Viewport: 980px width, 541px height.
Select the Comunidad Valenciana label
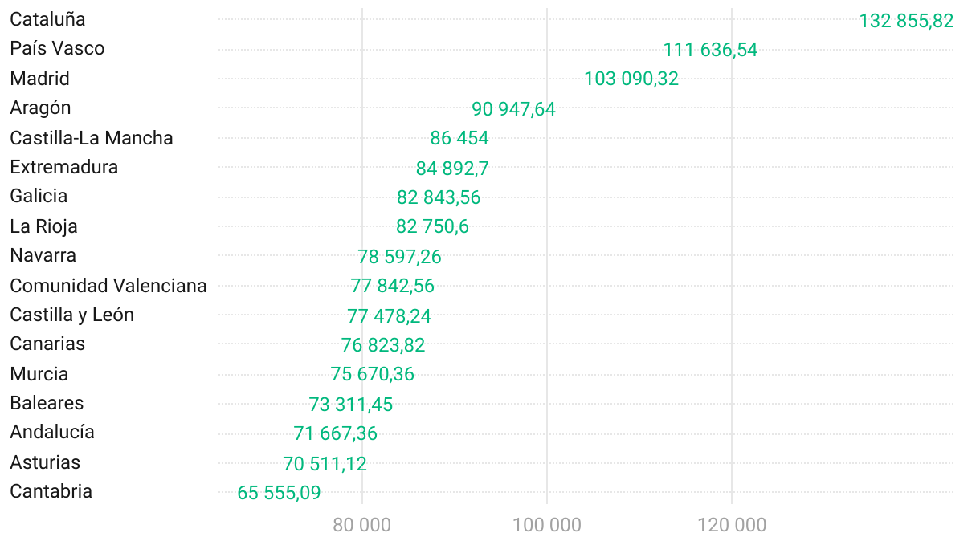pos(108,286)
